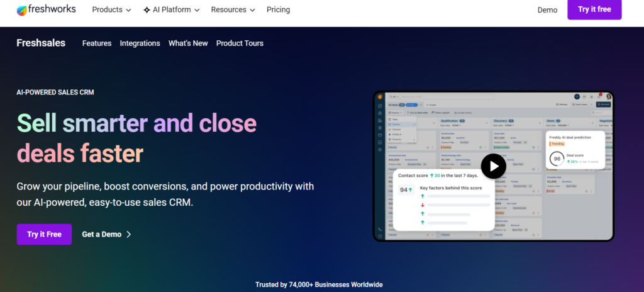Click the "Sell smarter and close" headline
644x292 pixels.
pyautogui.click(x=136, y=123)
